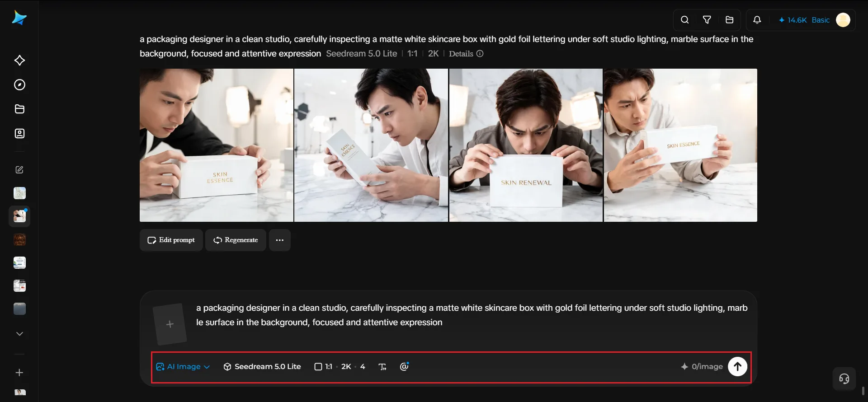
Task: Open notifications bell
Action: tap(757, 20)
